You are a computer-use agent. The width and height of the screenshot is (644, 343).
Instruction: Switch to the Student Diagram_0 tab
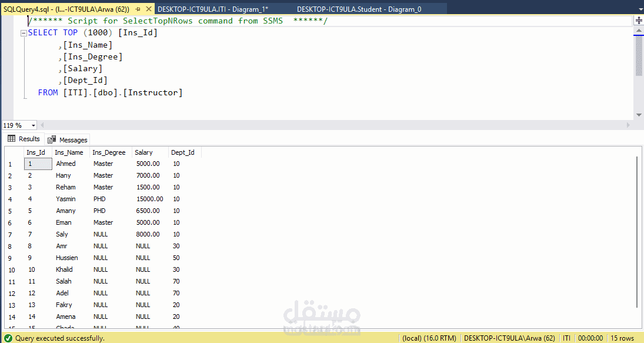click(x=359, y=9)
